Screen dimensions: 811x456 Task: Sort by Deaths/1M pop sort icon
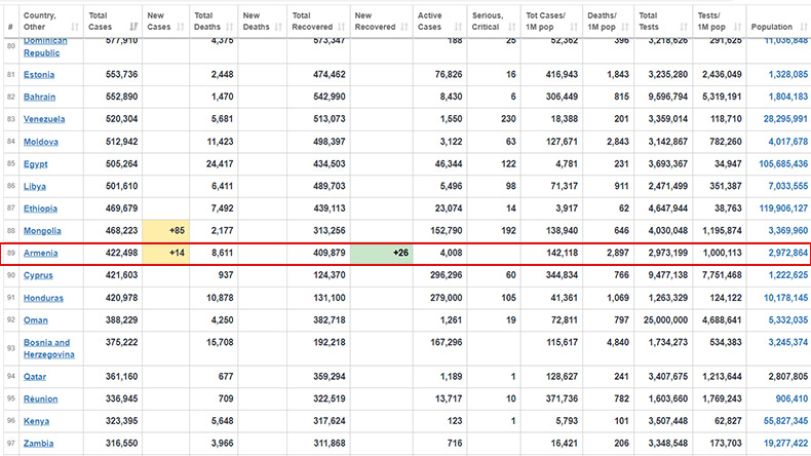(625, 27)
